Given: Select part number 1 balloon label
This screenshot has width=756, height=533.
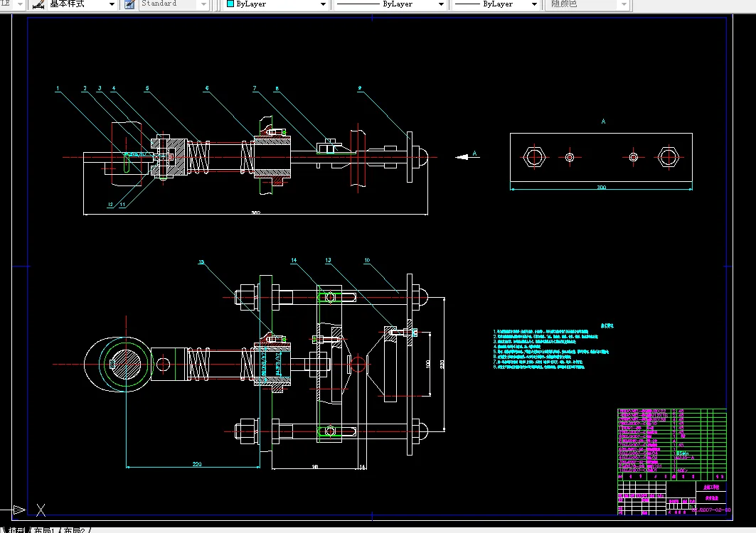Looking at the screenshot, I should pos(58,88).
